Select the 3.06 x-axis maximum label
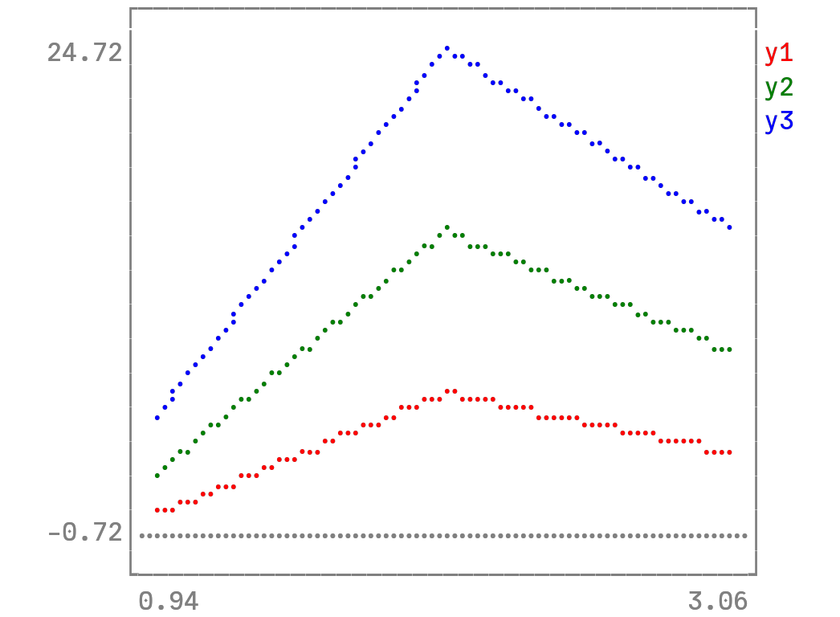This screenshot has height=617, width=840. (x=717, y=601)
